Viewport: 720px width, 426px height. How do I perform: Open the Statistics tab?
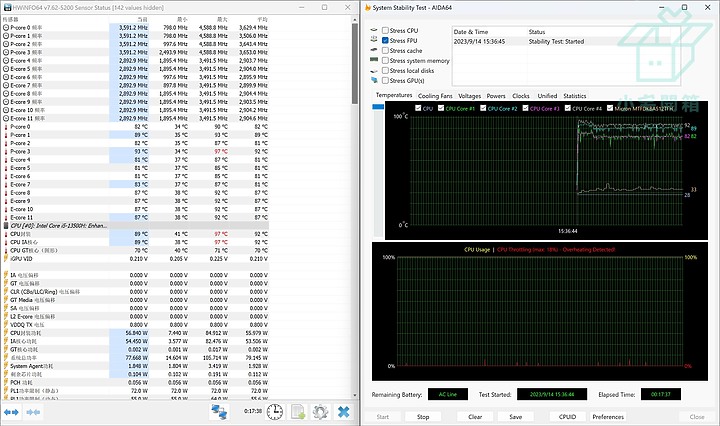click(574, 96)
